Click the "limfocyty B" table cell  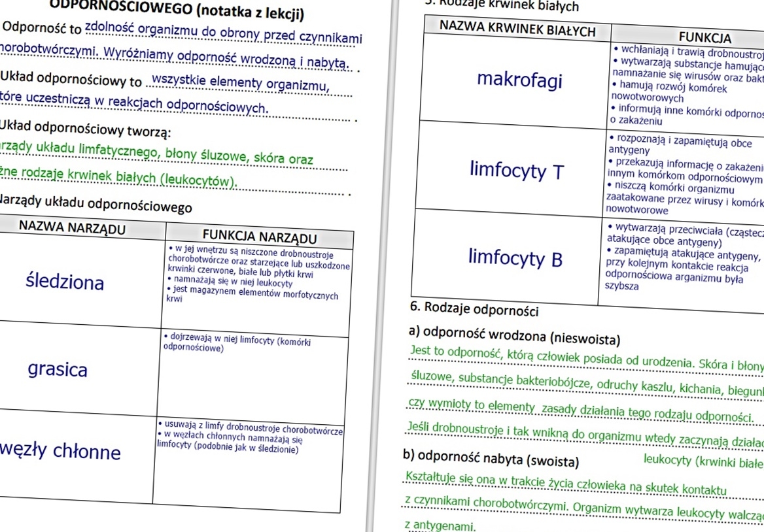515,258
